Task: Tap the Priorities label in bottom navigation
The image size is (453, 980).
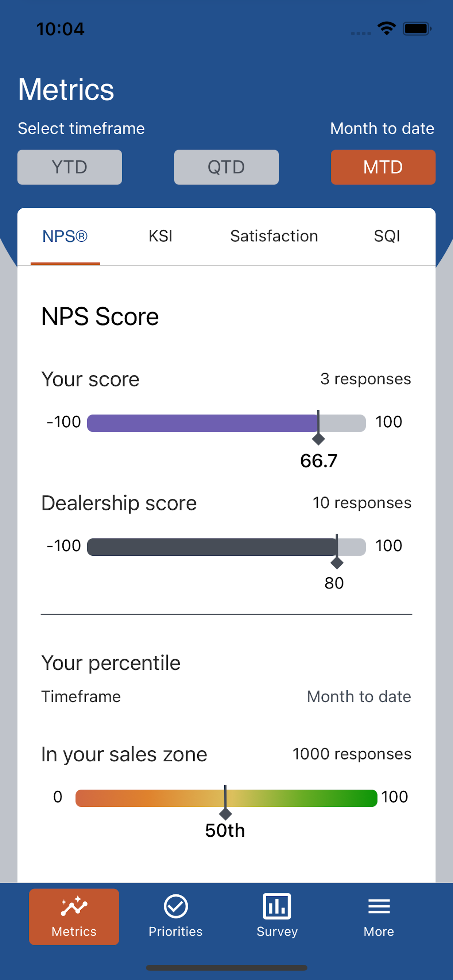Action: pos(175,931)
